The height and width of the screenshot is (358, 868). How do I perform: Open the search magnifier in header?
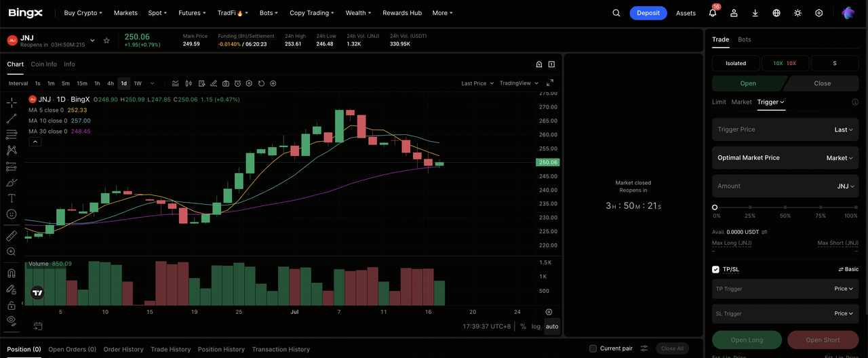pyautogui.click(x=616, y=13)
